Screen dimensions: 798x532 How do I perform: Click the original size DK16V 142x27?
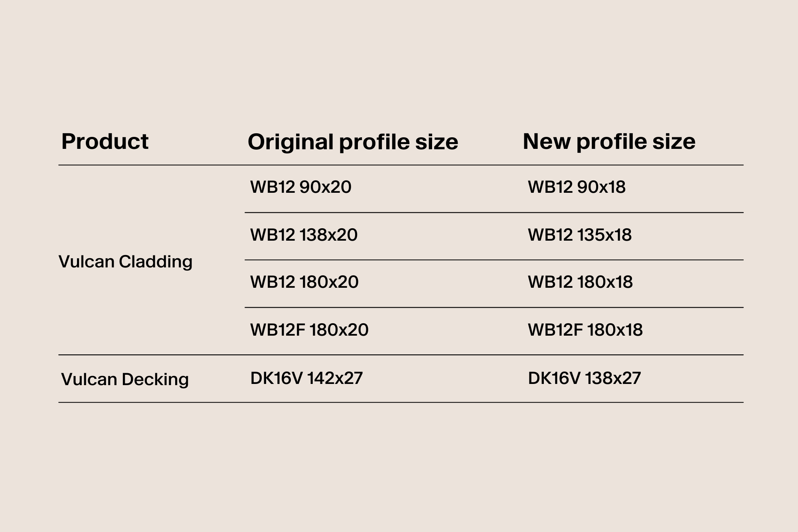(306, 378)
